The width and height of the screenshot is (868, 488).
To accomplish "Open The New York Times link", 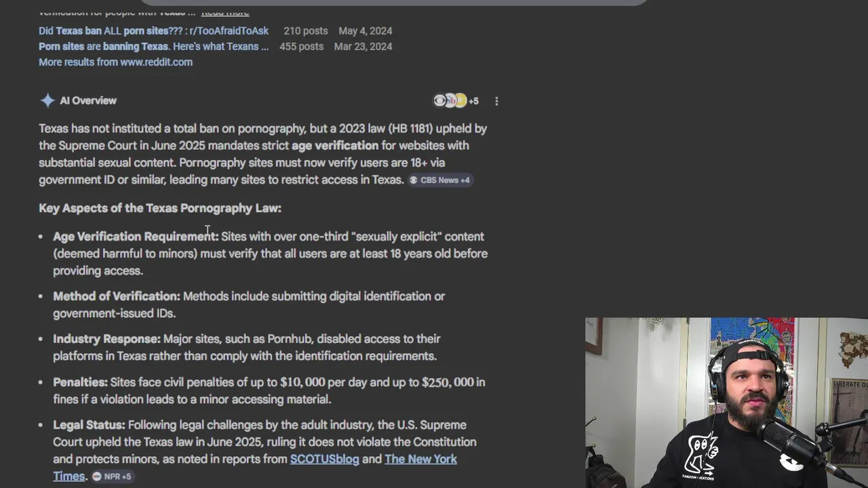I will click(255, 468).
